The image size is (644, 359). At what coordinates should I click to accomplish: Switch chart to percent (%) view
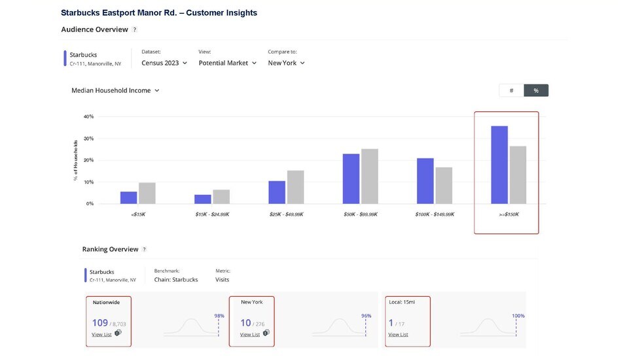[x=536, y=90]
